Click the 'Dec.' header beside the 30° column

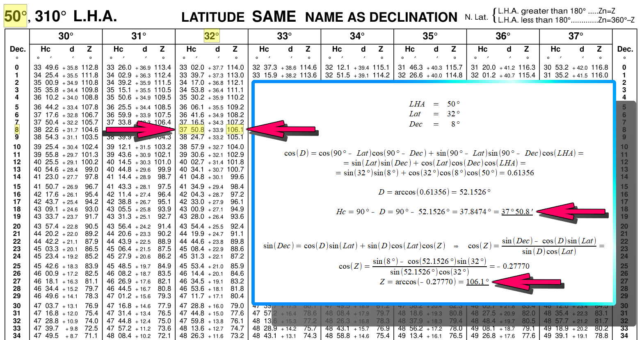(x=18, y=49)
